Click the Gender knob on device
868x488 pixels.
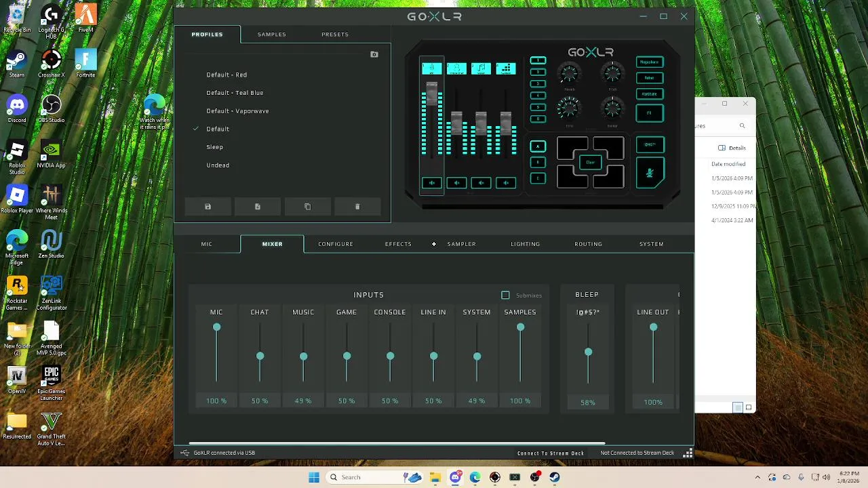(612, 108)
